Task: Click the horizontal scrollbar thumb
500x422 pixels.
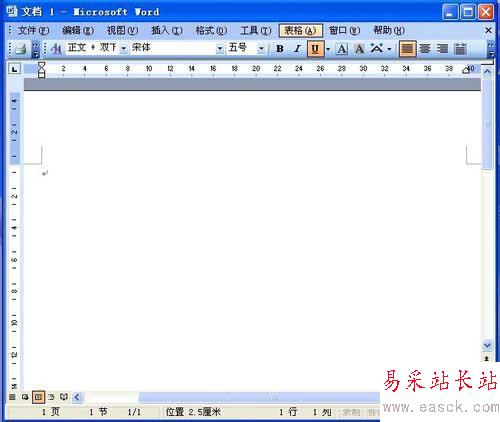Action: (x=259, y=397)
